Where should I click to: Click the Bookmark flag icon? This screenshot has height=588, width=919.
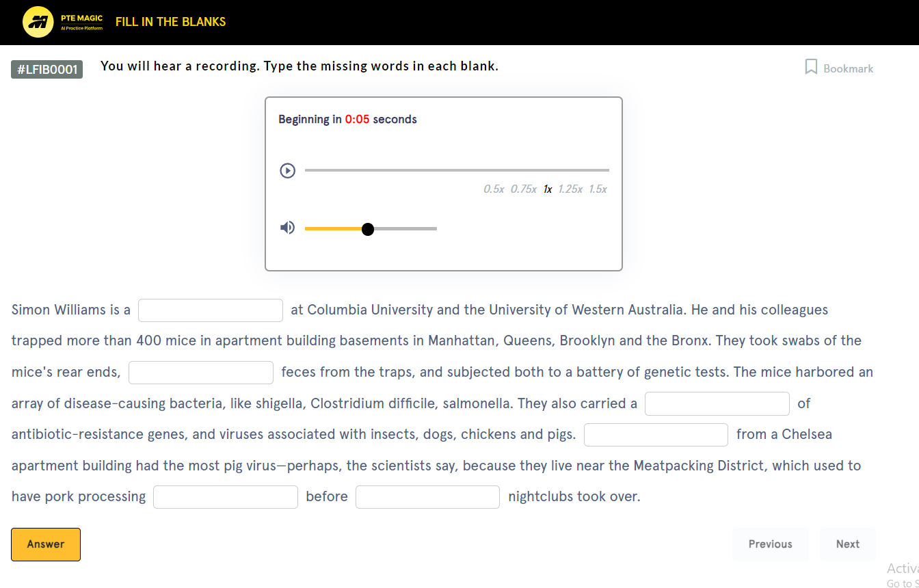click(811, 67)
